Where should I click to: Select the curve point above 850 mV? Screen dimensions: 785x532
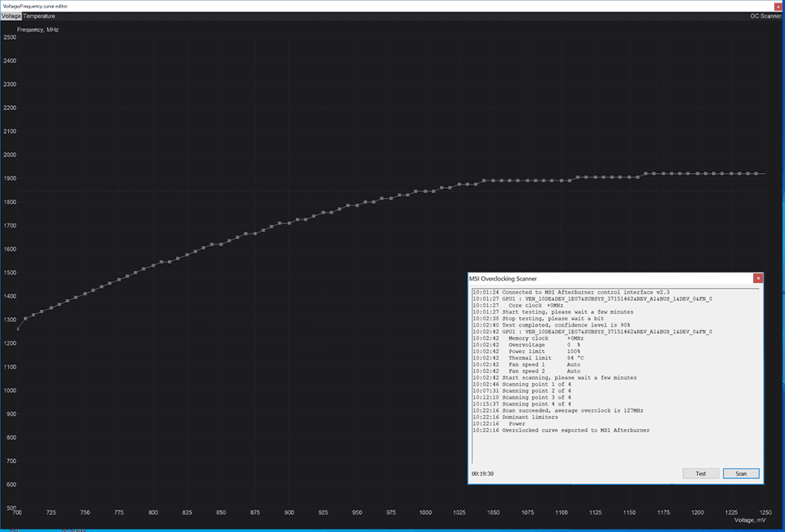click(x=221, y=244)
